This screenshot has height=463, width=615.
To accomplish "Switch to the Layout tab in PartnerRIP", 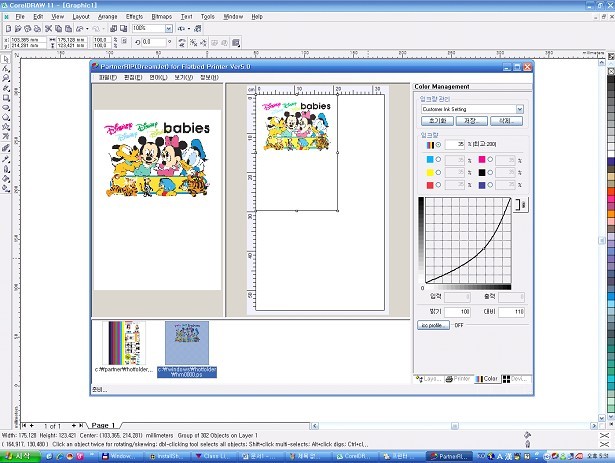I will (429, 379).
